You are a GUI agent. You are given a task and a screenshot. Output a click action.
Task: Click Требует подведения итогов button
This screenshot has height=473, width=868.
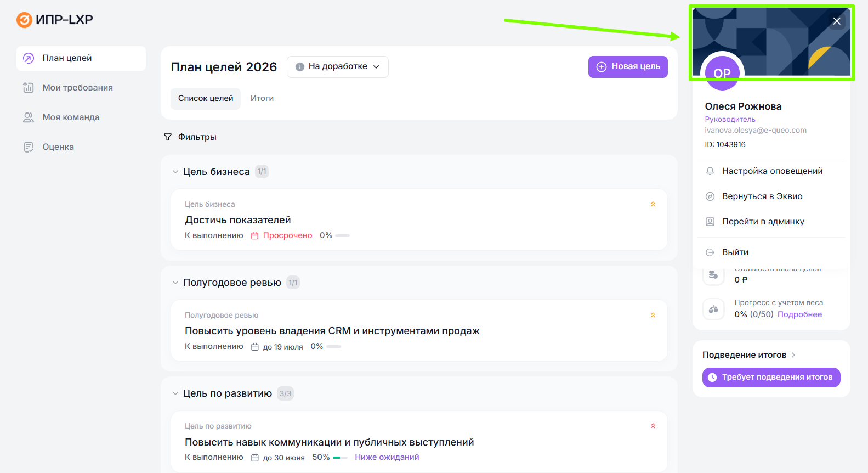pos(771,378)
